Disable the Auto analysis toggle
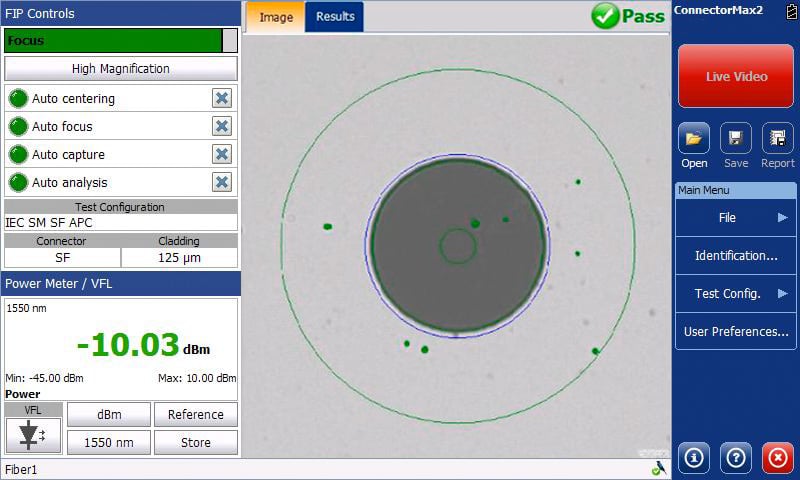The image size is (800, 480). (222, 182)
